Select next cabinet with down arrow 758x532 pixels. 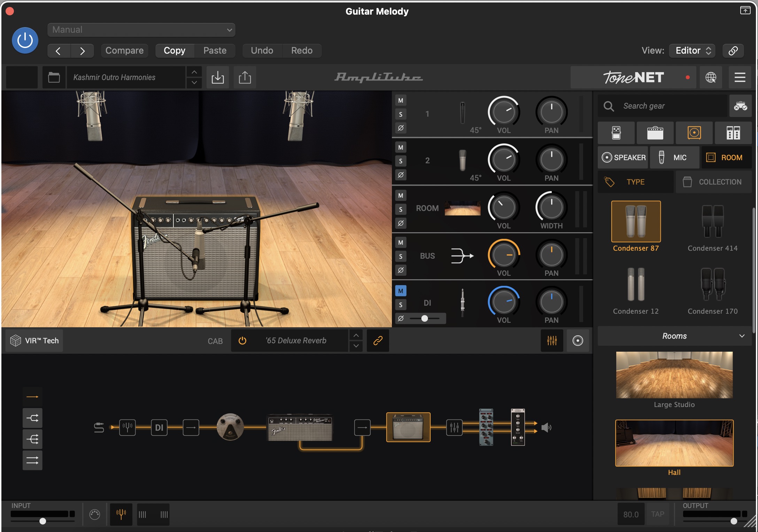[356, 346]
